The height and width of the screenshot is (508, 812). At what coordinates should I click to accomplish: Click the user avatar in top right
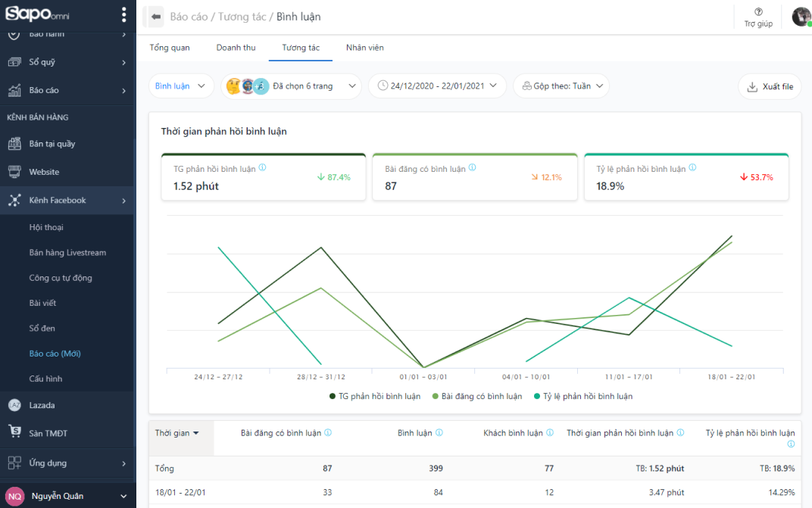click(801, 16)
